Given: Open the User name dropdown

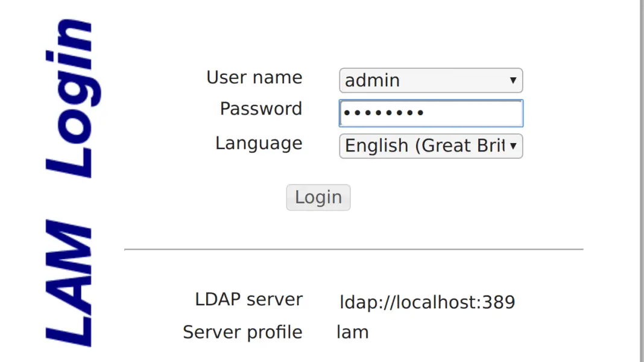Looking at the screenshot, I should (x=431, y=80).
